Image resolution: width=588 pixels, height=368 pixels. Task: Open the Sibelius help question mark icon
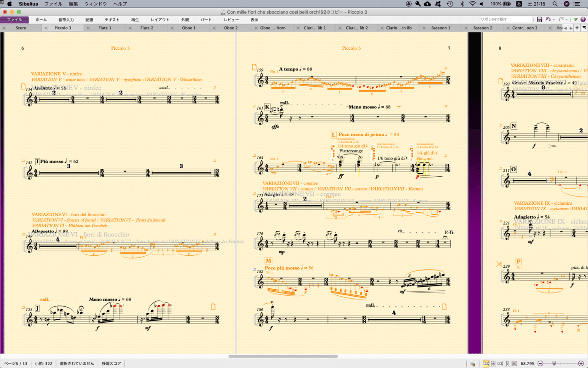click(x=583, y=20)
